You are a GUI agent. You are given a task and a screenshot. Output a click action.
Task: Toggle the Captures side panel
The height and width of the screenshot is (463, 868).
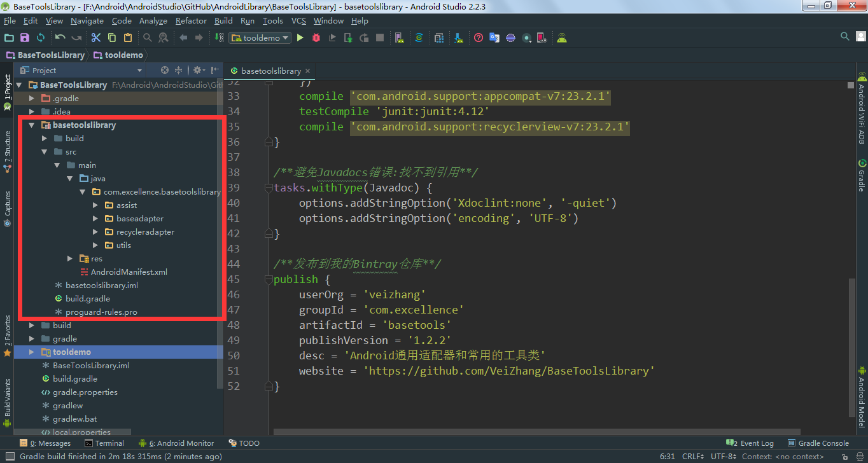point(7,209)
